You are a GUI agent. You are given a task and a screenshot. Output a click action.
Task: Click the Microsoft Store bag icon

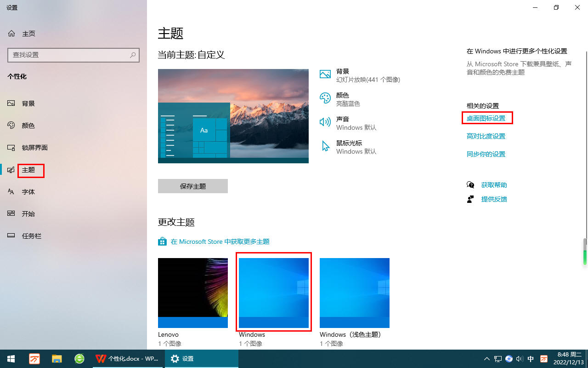(x=162, y=241)
